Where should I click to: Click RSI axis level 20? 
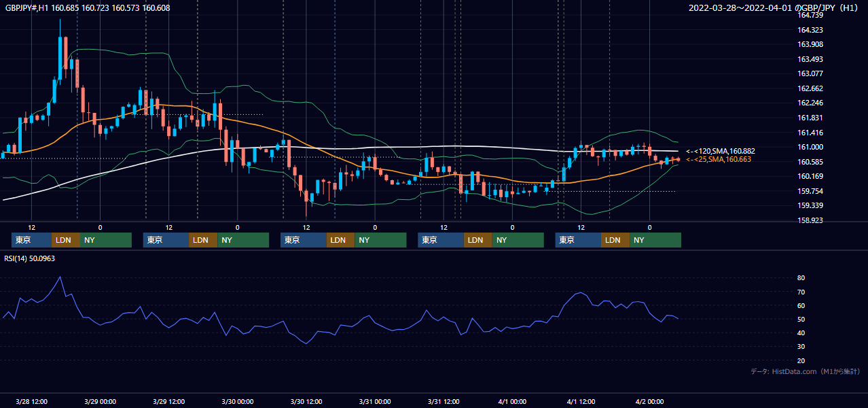click(x=801, y=360)
